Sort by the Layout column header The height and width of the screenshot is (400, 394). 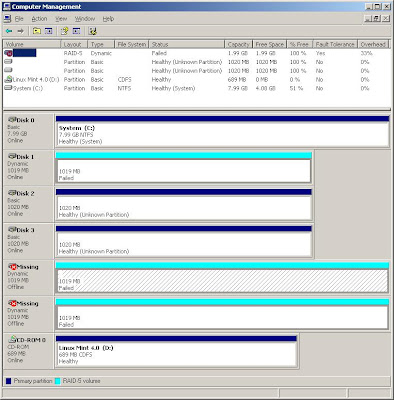[x=74, y=44]
